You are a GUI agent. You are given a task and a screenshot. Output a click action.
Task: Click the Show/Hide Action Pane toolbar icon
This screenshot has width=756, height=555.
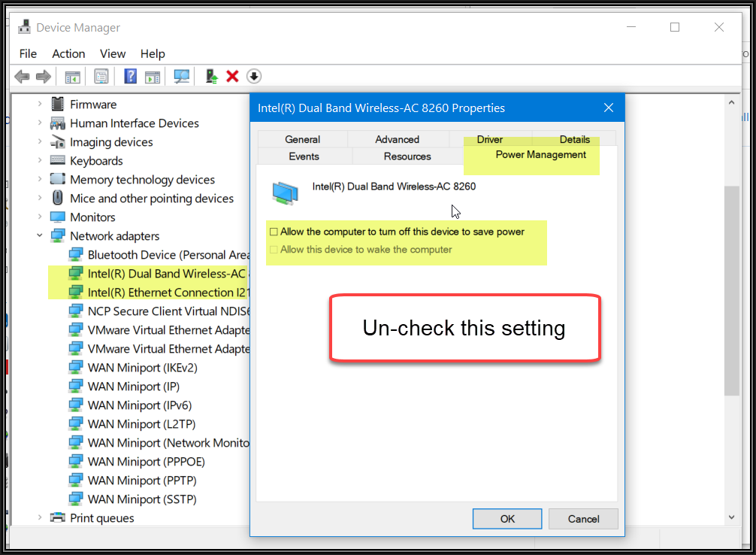click(x=153, y=77)
